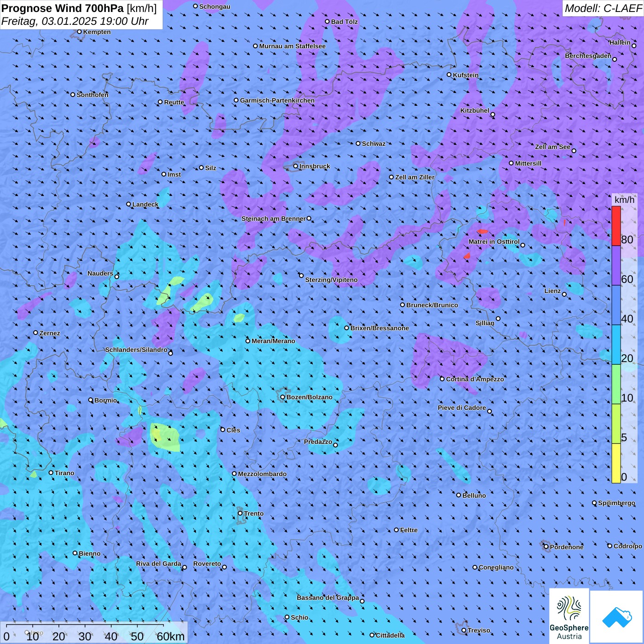Click the 60km distance scale bar
Screen dimensions: 644x644
[x=85, y=626]
